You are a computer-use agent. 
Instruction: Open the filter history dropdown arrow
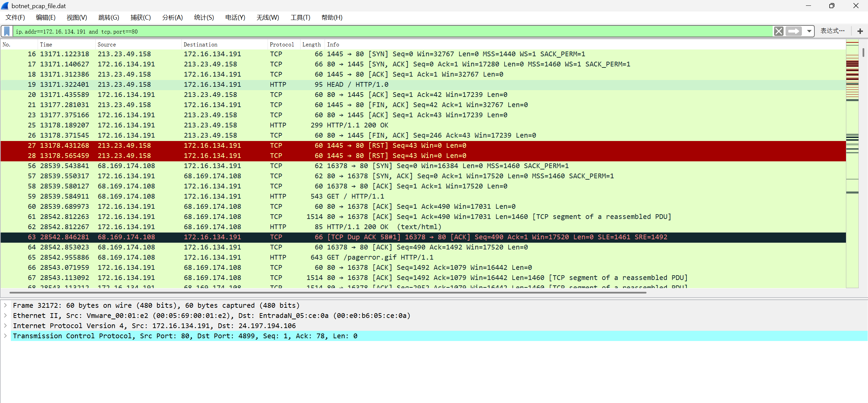pyautogui.click(x=809, y=31)
